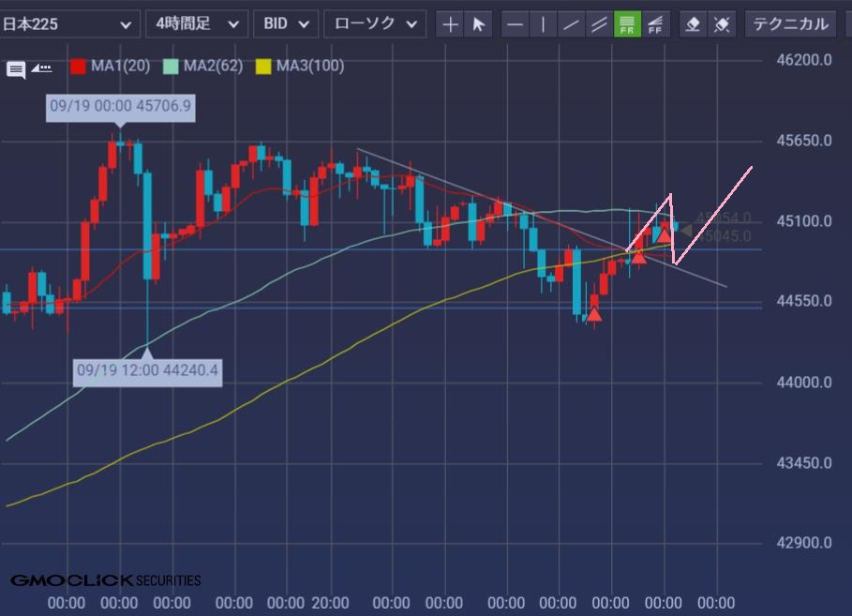Select the parallel channel line tool
This screenshot has width=852, height=616.
[x=598, y=24]
